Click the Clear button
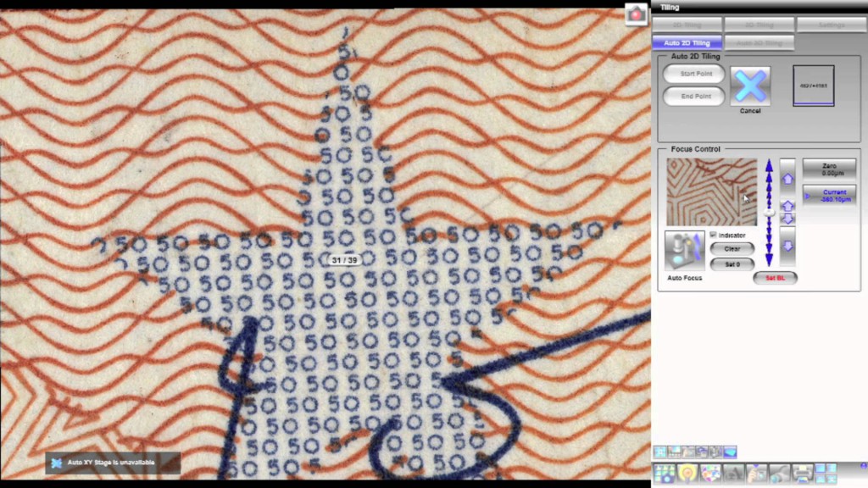 coord(732,249)
